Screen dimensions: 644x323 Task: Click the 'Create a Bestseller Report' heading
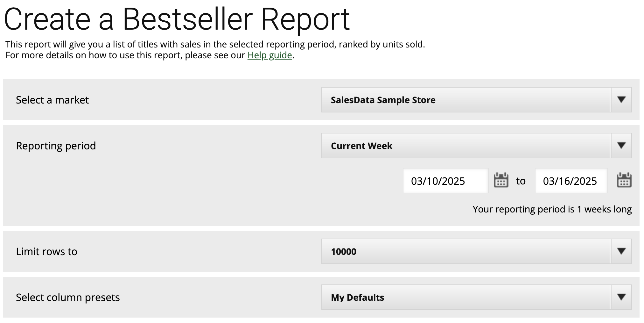click(x=177, y=19)
